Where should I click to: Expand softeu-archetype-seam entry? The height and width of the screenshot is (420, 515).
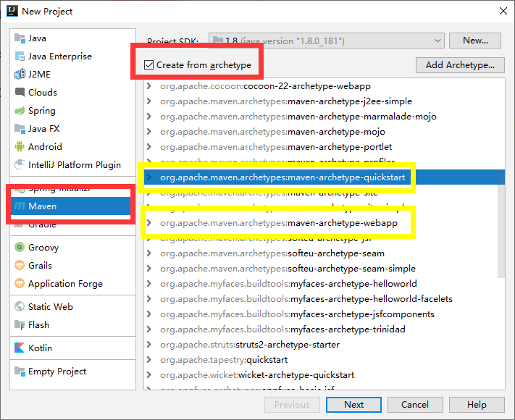click(149, 253)
